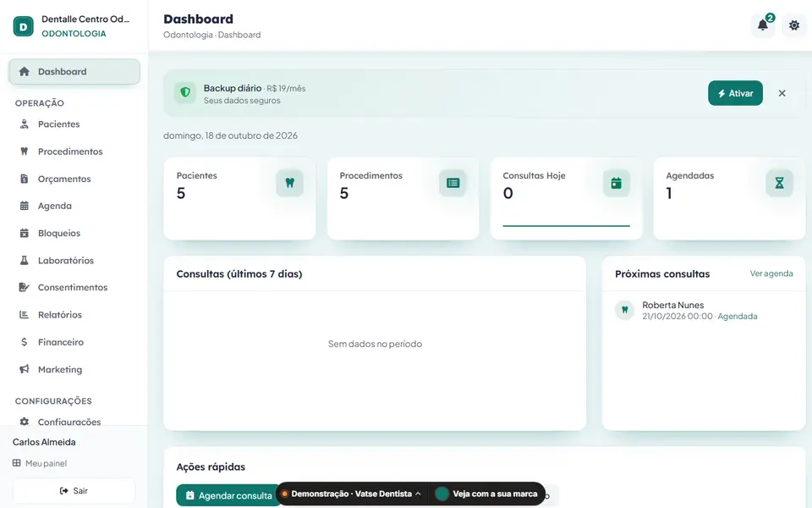Click the calendar icon on Consultas Hoje card
Image resolution: width=812 pixels, height=508 pixels.
click(617, 183)
